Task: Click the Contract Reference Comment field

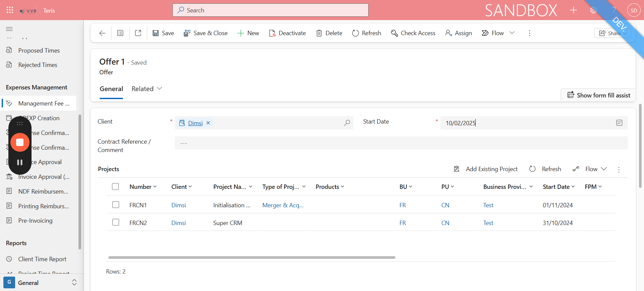Action: [x=401, y=143]
